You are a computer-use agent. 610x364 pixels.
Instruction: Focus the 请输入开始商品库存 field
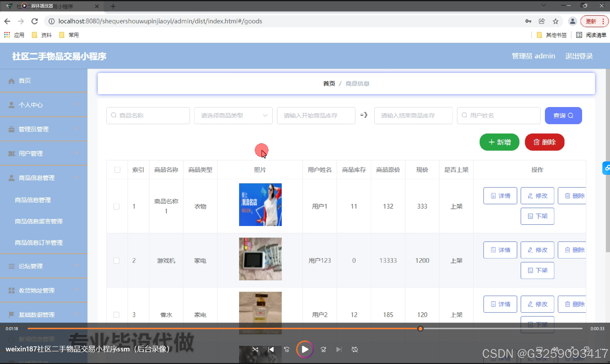click(316, 116)
